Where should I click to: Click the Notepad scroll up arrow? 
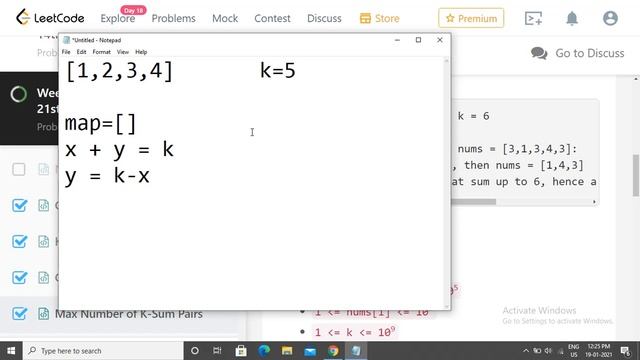pyautogui.click(x=446, y=61)
